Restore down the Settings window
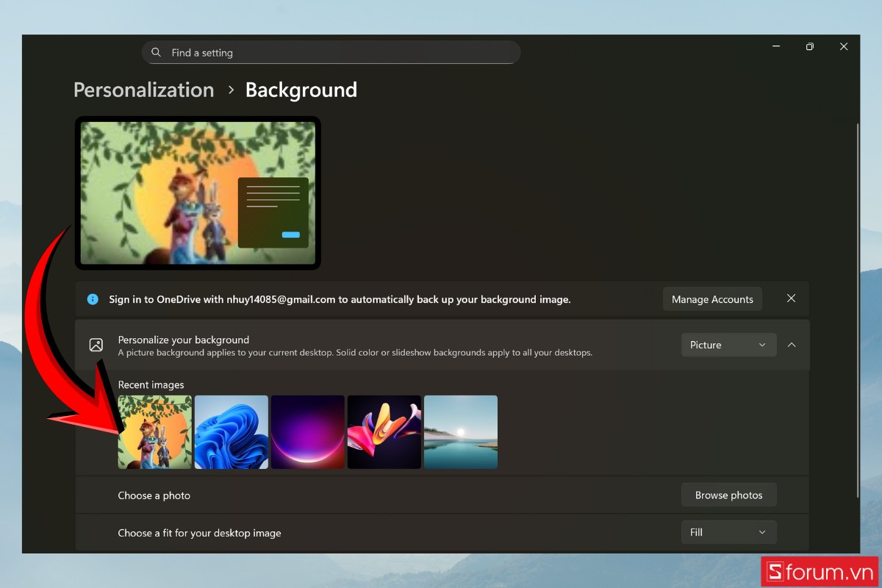This screenshot has width=882, height=588. click(809, 47)
